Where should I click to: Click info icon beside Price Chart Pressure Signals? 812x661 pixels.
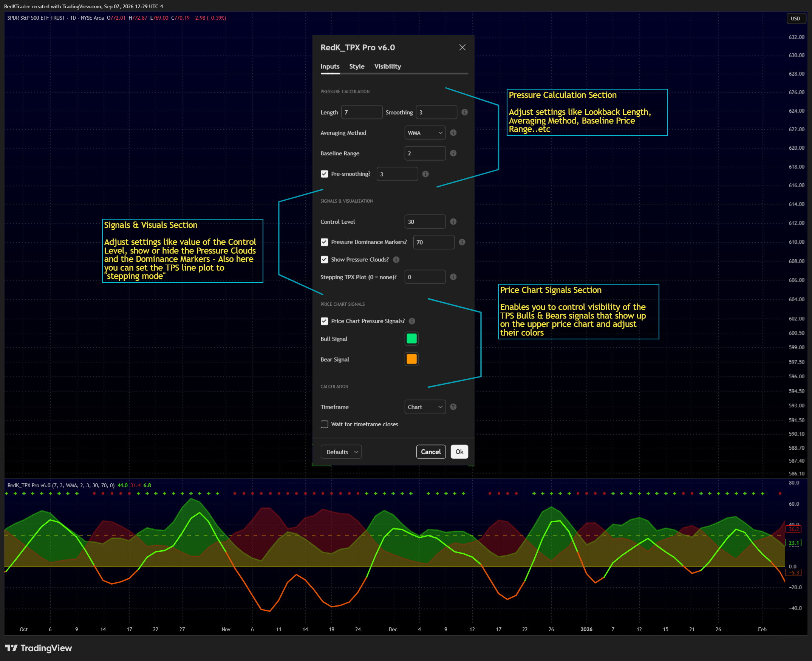[412, 321]
